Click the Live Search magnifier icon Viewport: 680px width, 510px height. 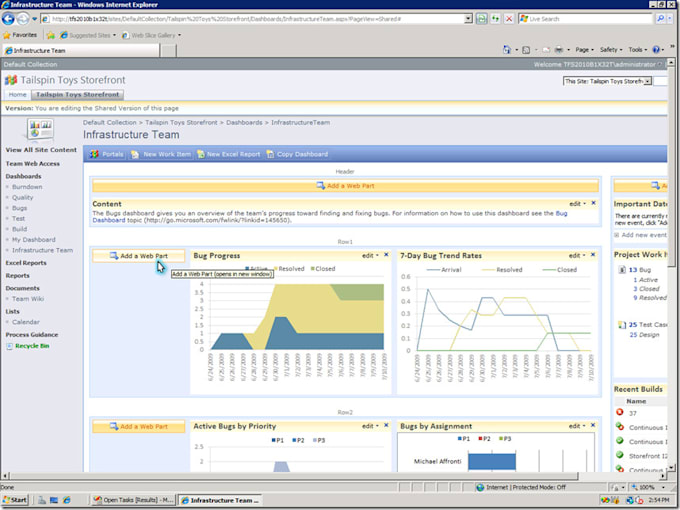(x=660, y=19)
